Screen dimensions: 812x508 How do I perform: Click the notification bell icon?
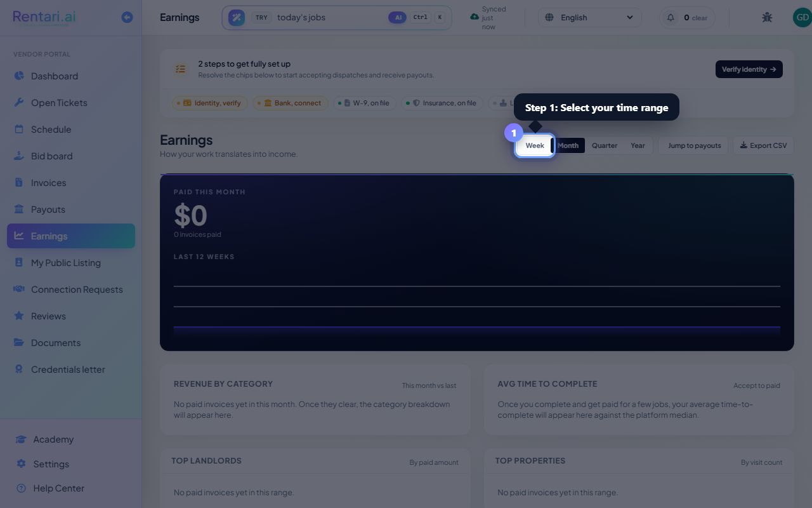click(671, 18)
